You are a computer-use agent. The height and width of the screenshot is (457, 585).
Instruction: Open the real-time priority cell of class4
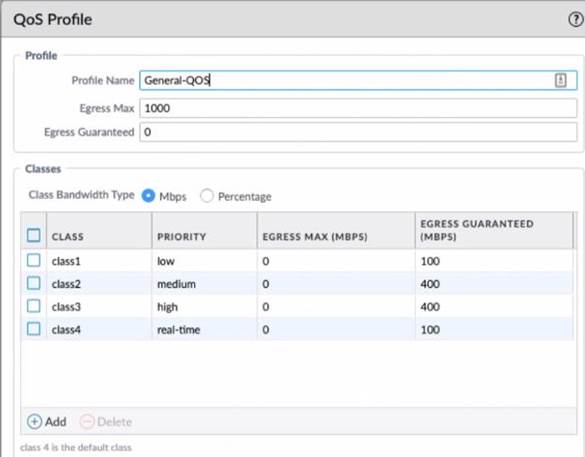(204, 329)
